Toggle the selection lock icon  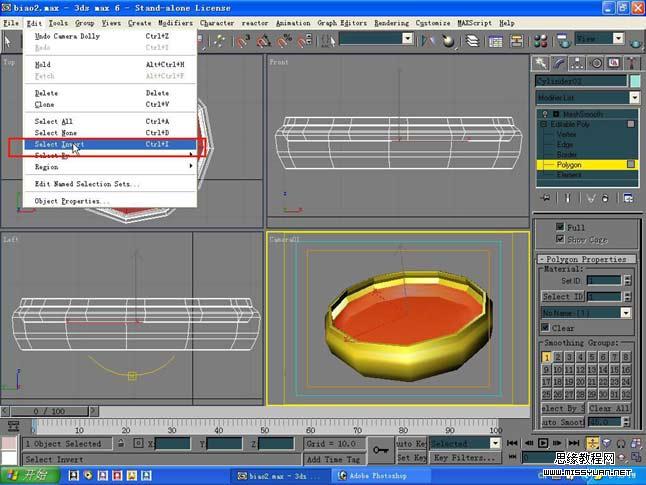point(121,443)
